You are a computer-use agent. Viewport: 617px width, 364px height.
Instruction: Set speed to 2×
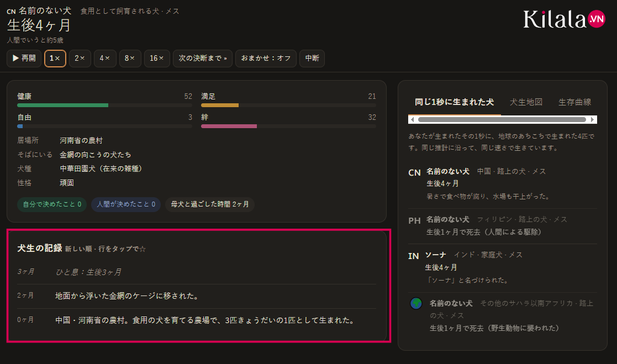point(80,58)
